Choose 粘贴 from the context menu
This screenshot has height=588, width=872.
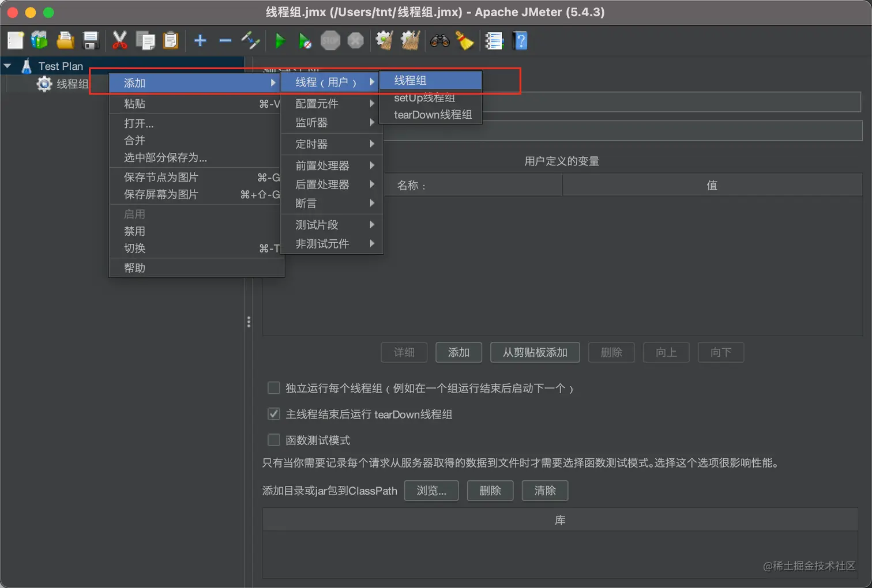pyautogui.click(x=194, y=104)
